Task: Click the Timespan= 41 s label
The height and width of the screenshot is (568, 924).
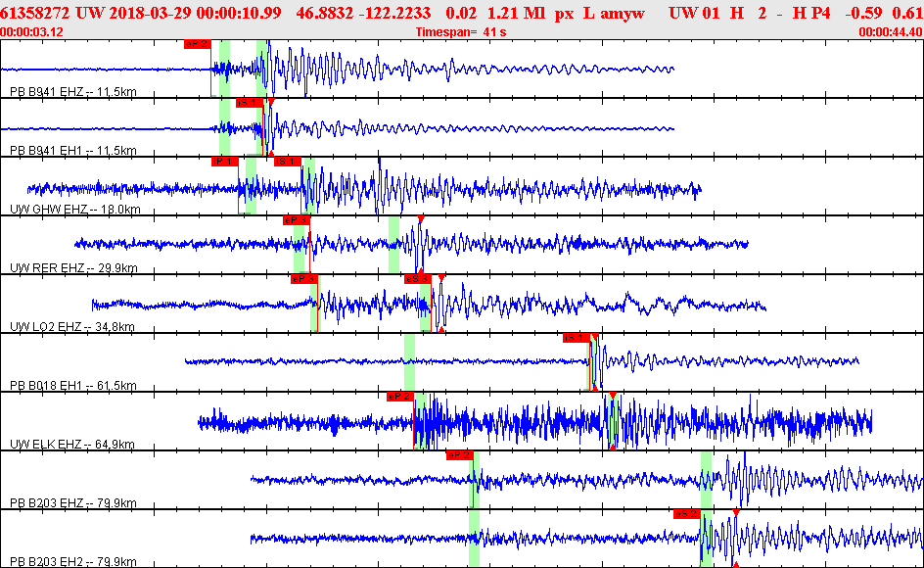Action: coord(461,32)
